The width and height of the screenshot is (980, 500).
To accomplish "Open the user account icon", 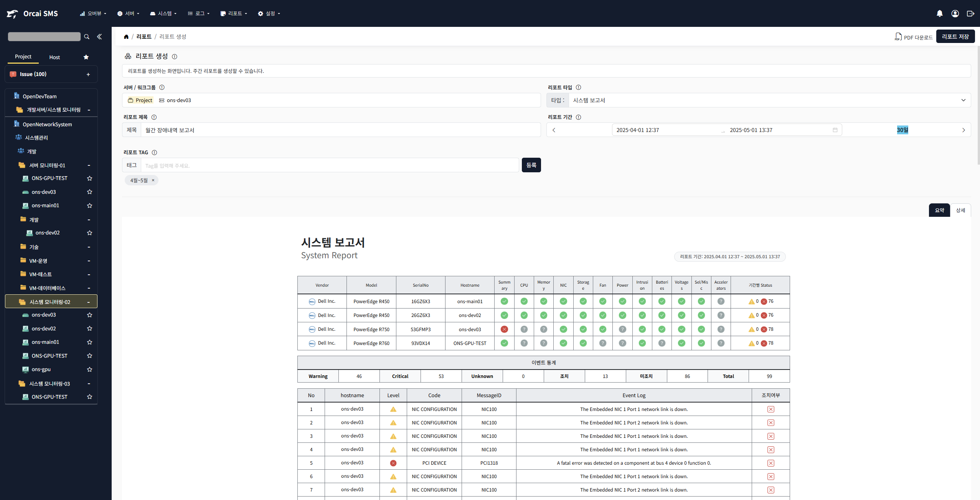I will pos(955,13).
